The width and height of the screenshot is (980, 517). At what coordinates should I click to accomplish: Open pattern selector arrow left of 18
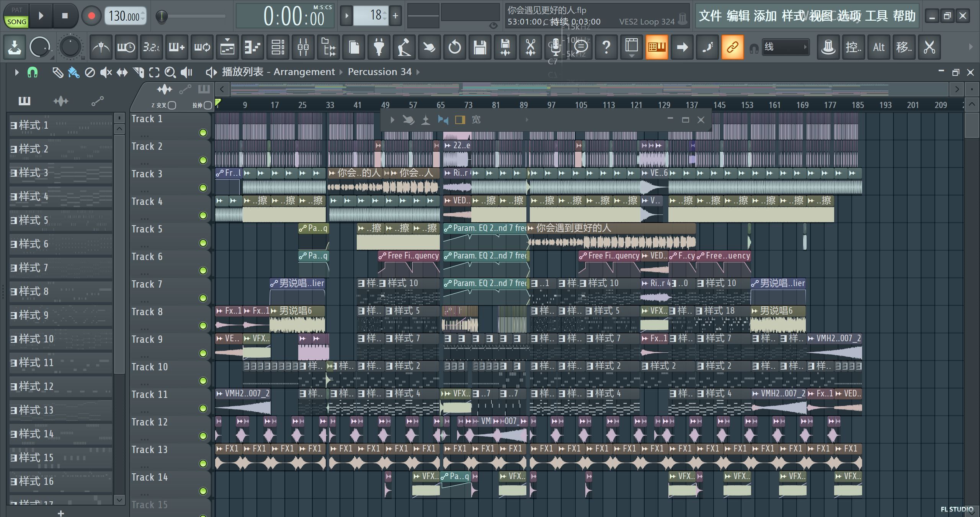click(346, 16)
